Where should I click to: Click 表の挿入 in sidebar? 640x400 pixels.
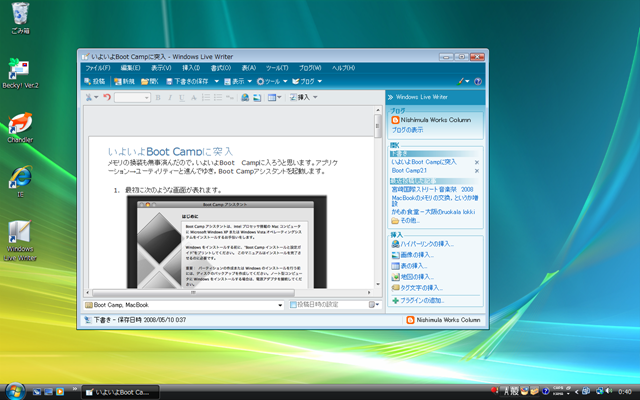(x=409, y=266)
